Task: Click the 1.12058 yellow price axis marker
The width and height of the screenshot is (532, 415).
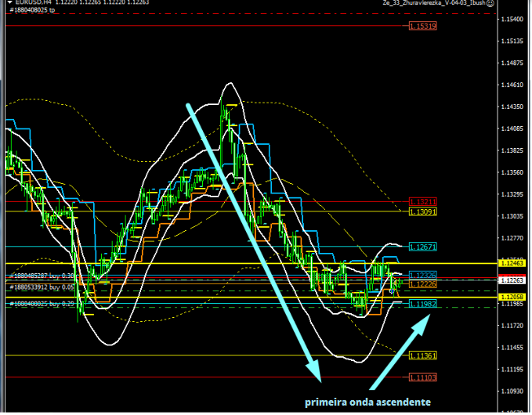Action: [513, 297]
